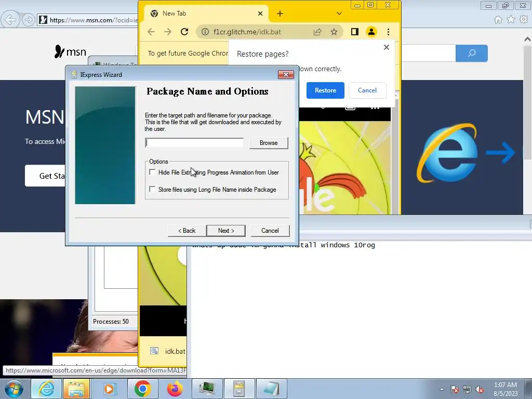Click the taskbar clock 1:07 AM

[506, 385]
